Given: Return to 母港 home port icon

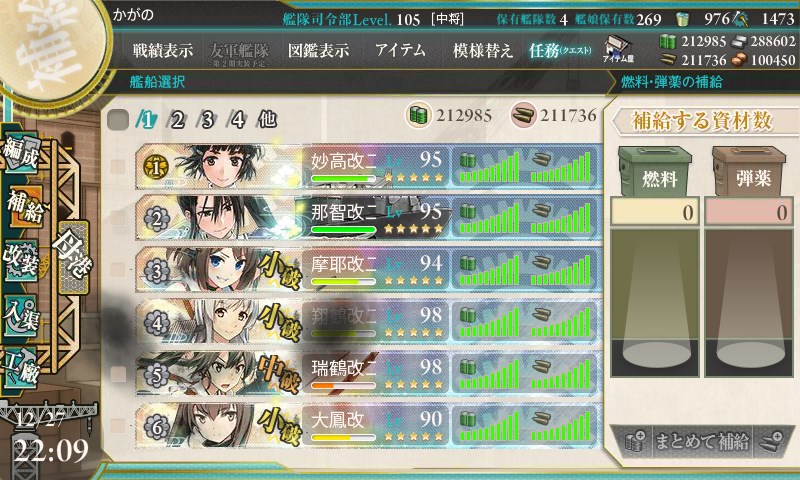Looking at the screenshot, I should click(x=72, y=257).
